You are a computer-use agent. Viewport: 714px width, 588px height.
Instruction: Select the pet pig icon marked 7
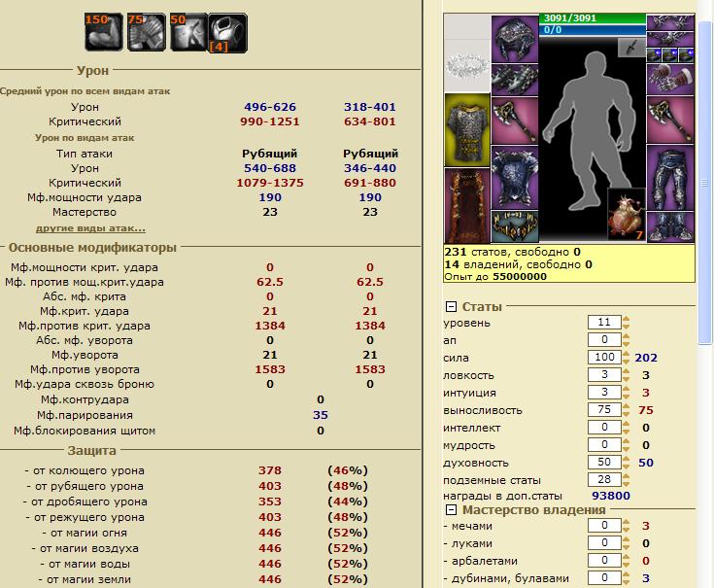click(x=627, y=215)
